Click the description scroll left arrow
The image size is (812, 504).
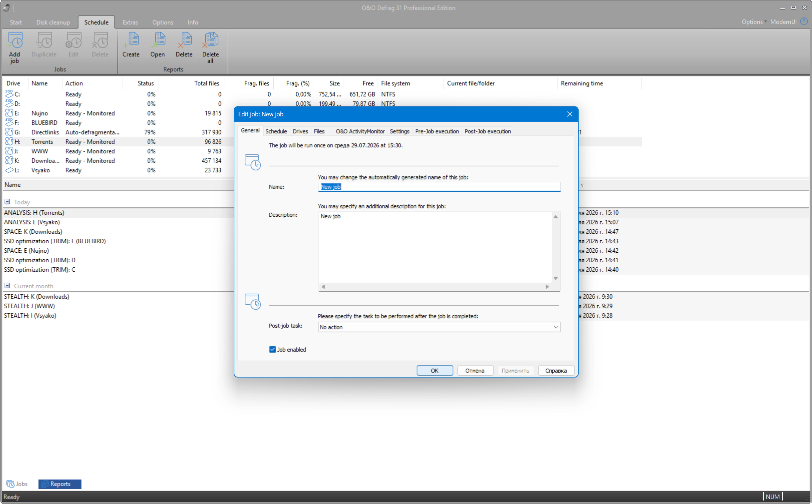tap(323, 287)
